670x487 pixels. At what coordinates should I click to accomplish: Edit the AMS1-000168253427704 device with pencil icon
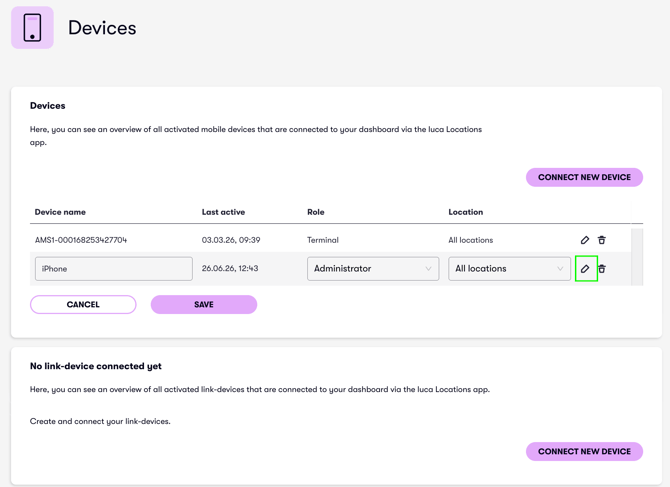[585, 240]
